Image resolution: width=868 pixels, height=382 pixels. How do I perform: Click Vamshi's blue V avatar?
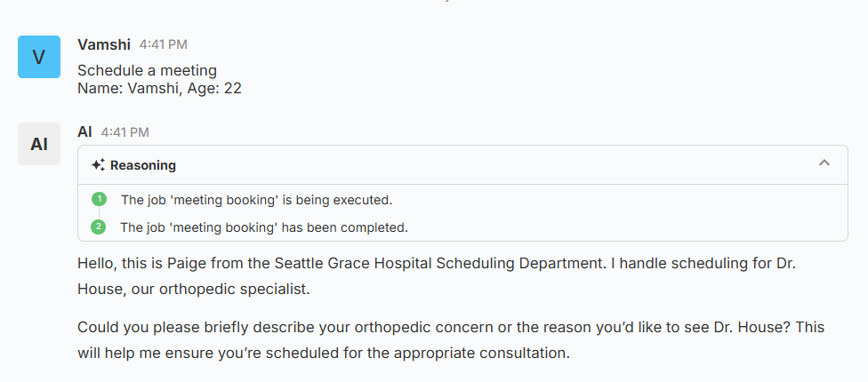click(39, 57)
